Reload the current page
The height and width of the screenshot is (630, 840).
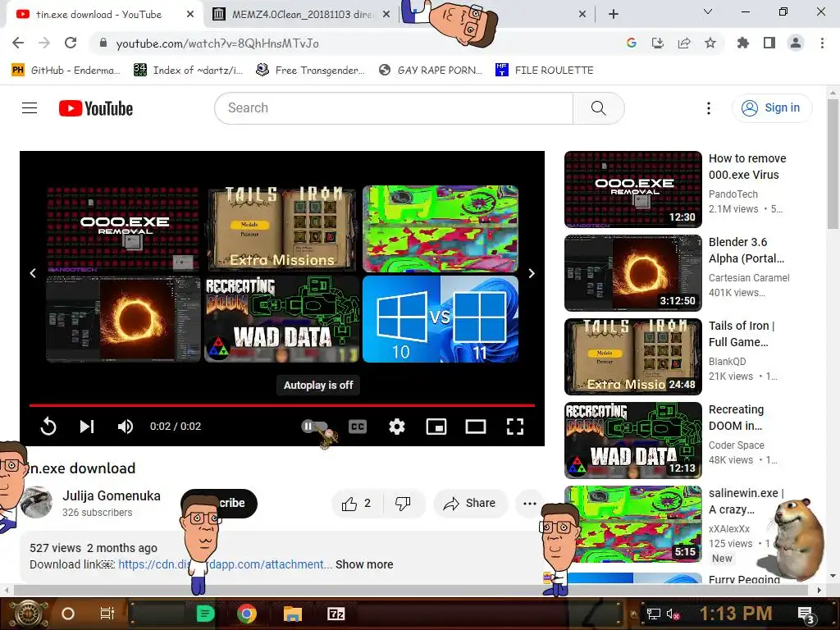(x=71, y=43)
